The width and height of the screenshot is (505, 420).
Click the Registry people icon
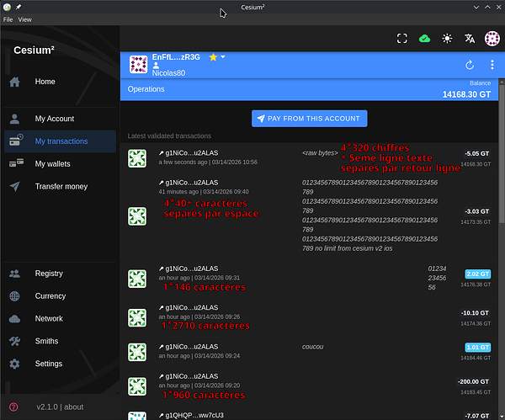pyautogui.click(x=14, y=274)
